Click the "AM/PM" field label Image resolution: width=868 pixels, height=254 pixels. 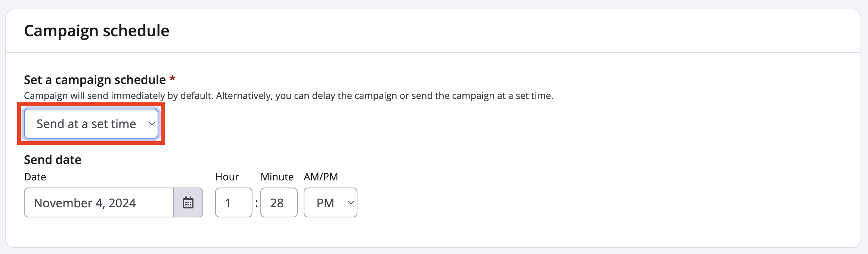click(x=321, y=177)
